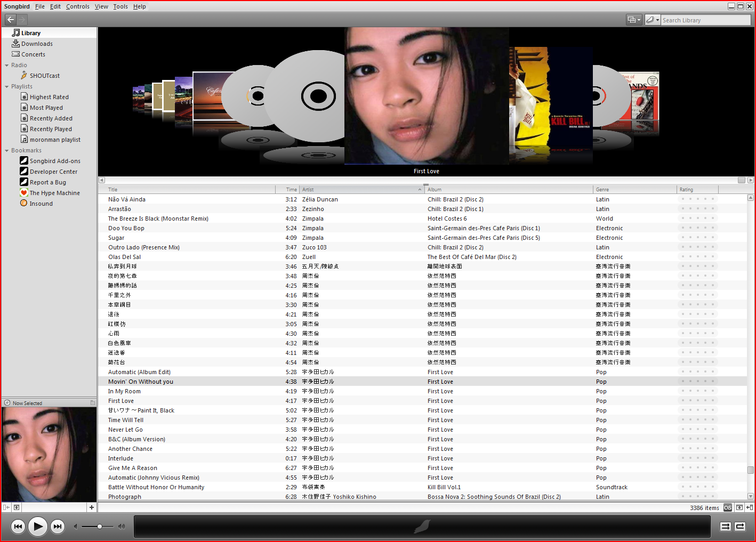Sort by the Artist column header

[362, 190]
